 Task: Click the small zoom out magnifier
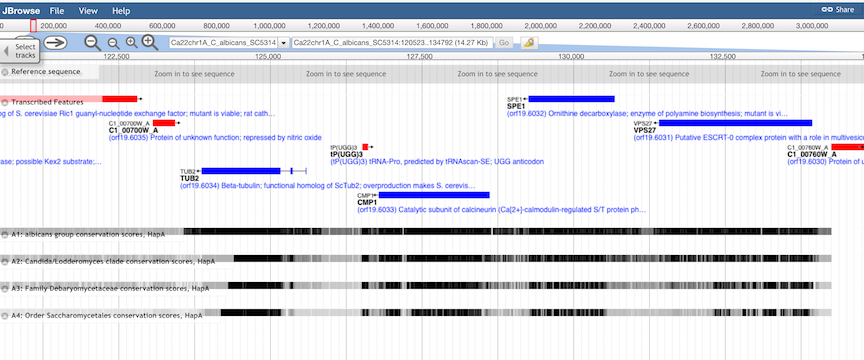pos(114,44)
